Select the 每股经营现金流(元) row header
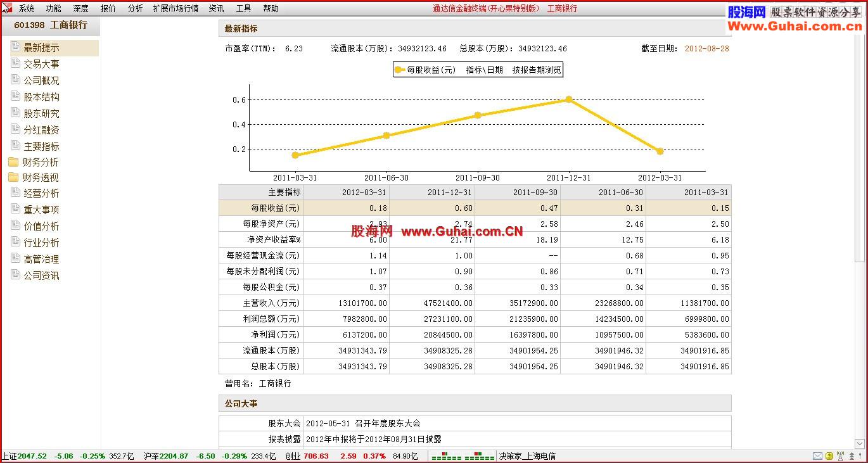Viewport: 868px width, 463px height. pyautogui.click(x=262, y=255)
